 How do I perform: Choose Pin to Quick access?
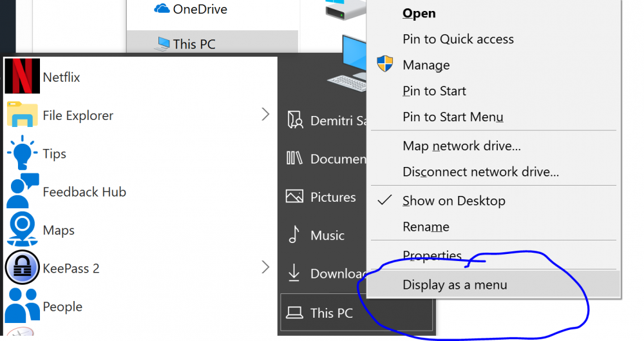pos(458,39)
